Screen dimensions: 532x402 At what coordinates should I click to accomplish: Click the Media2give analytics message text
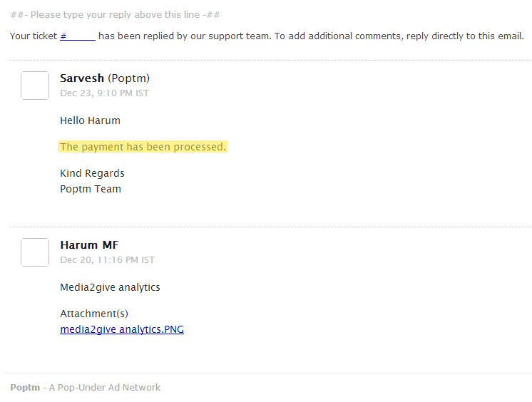[110, 287]
